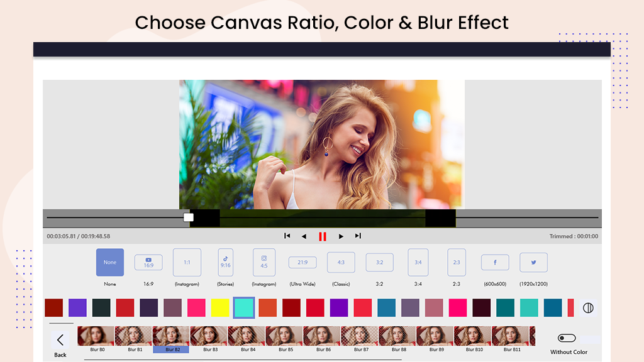Viewport: 644px width, 362px height.
Task: Choose the Blur B5 thumbnail
Action: click(284, 339)
